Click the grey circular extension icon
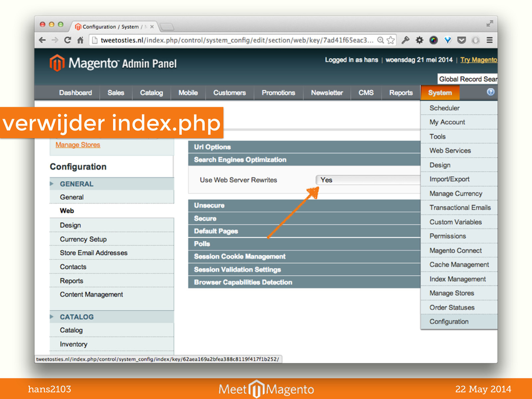Image resolution: width=532 pixels, height=399 pixels. click(x=476, y=40)
